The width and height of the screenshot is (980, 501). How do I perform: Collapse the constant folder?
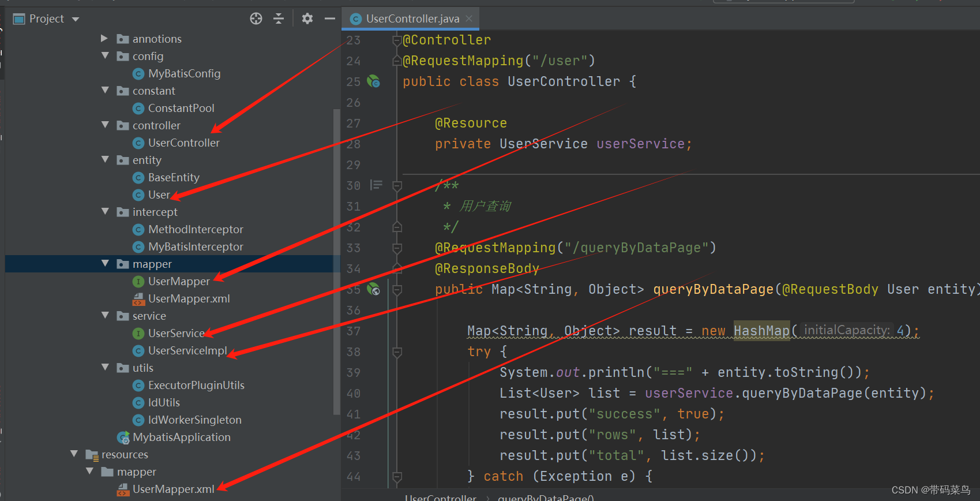pyautogui.click(x=105, y=91)
